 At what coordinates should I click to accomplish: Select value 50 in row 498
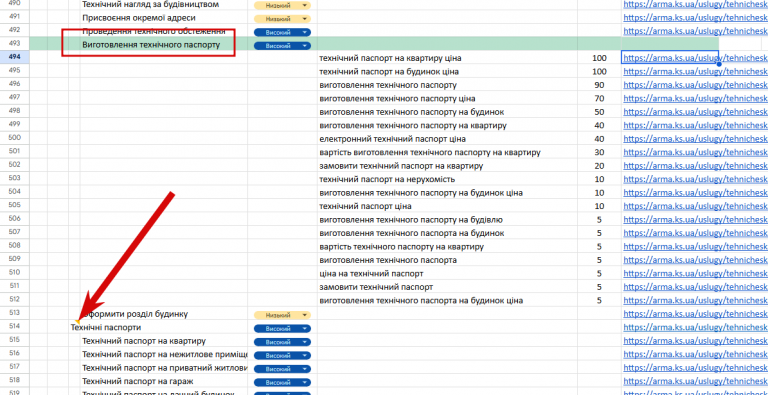click(x=599, y=112)
